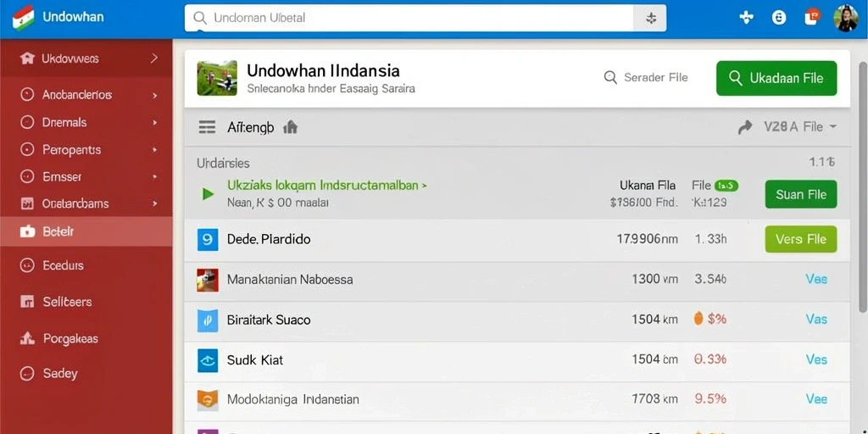Click the circular blue account icon
Image resolution: width=868 pixels, height=434 pixels.
pyautogui.click(x=779, y=18)
